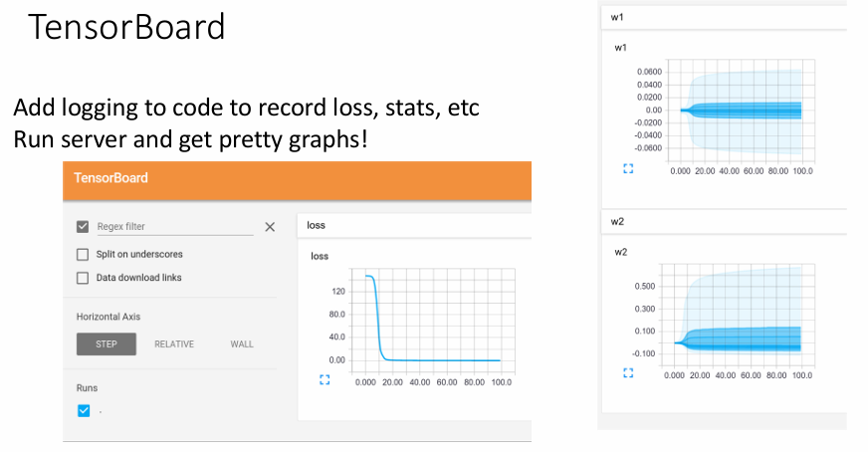Select STEP horizontal axis
Image resolution: width=868 pixels, height=452 pixels.
click(107, 344)
